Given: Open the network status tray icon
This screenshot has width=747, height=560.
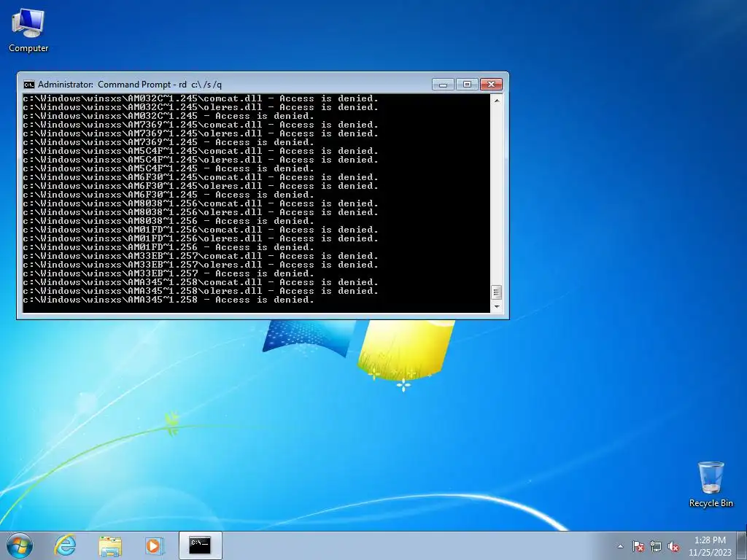Looking at the screenshot, I should (x=656, y=547).
